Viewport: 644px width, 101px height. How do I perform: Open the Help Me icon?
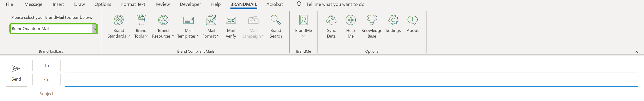[x=350, y=20]
